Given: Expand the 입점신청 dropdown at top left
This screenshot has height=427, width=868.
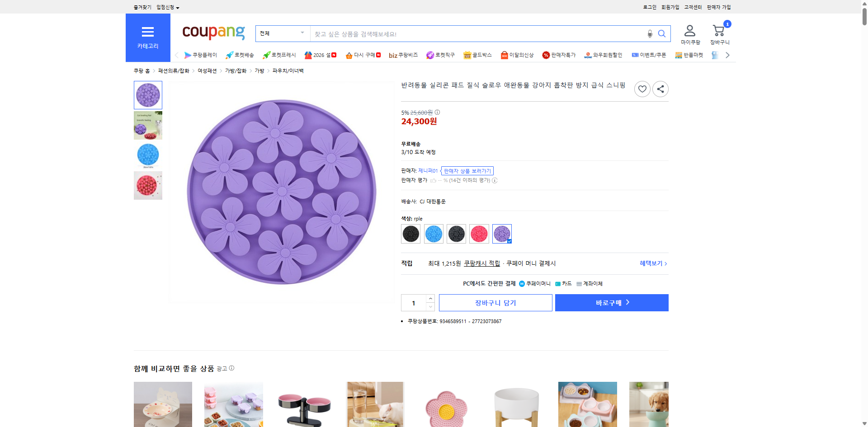Looking at the screenshot, I should point(166,7).
